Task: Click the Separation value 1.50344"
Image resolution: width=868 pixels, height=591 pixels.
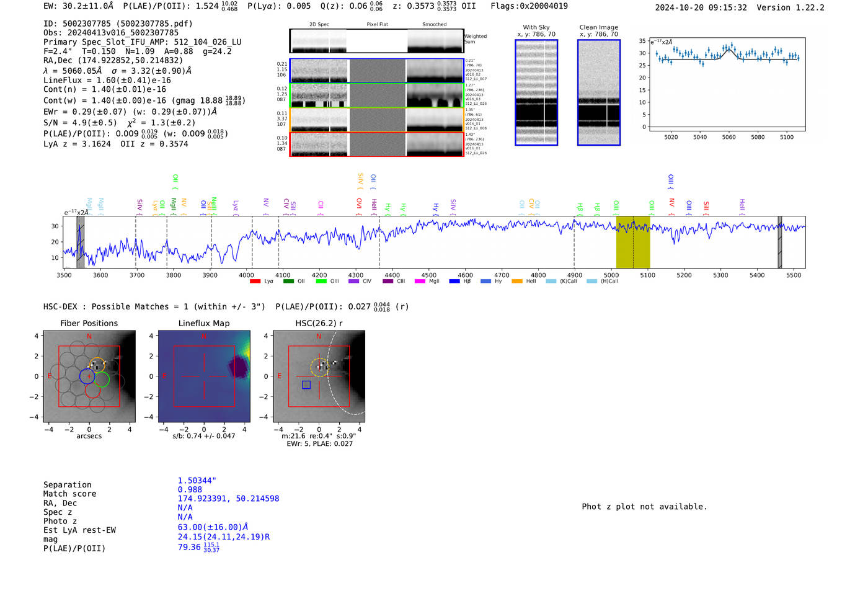Action: tap(197, 481)
